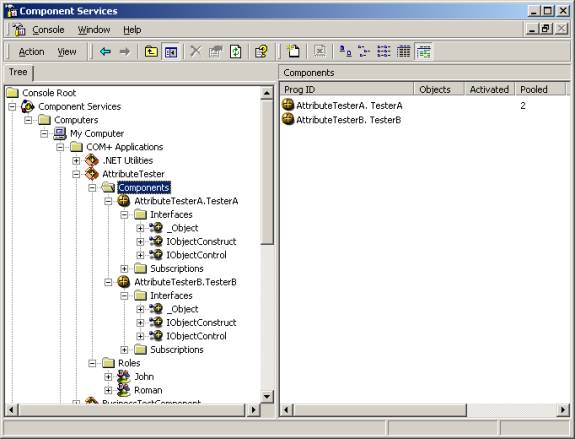Select the Tree tab
The width and height of the screenshot is (575, 439).
(18, 72)
